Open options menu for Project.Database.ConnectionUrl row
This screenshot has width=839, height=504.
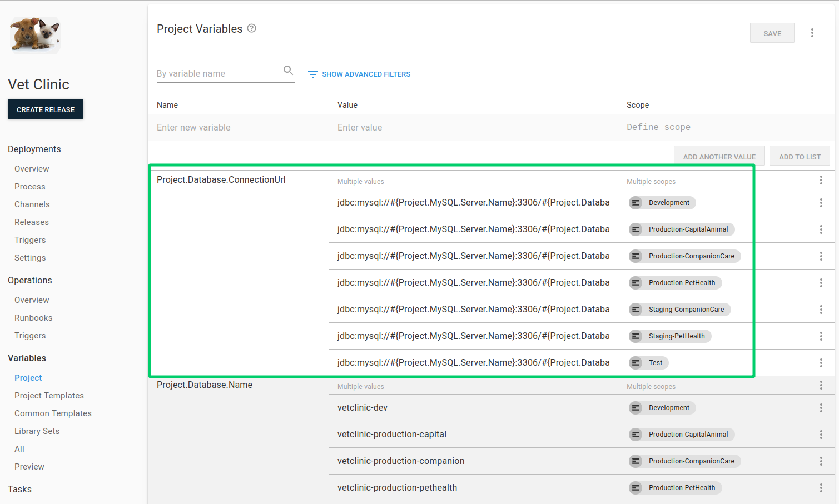(821, 179)
